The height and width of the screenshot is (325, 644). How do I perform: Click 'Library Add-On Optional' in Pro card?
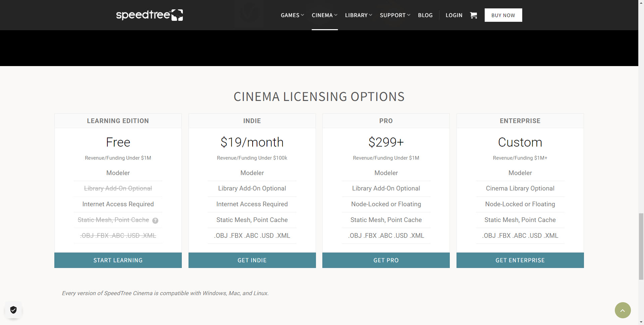[386, 188]
